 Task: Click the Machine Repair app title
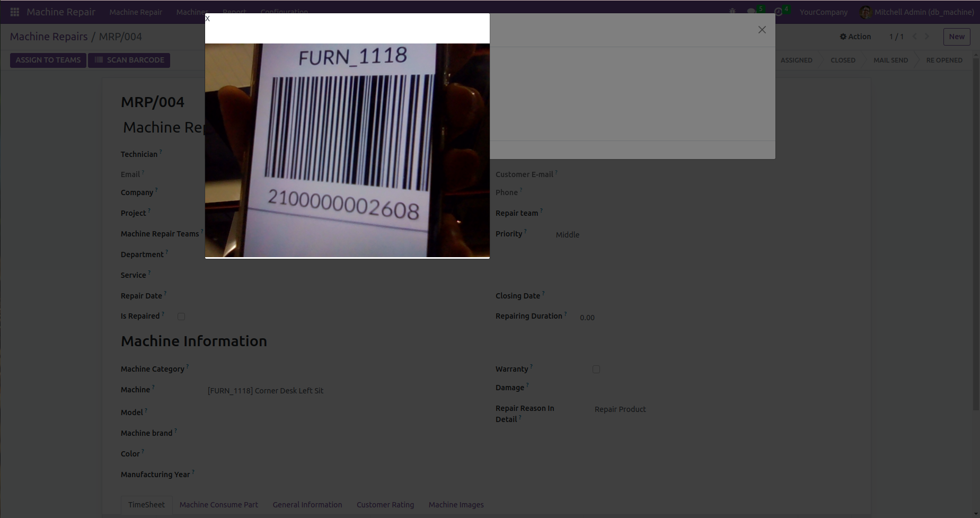[x=61, y=12]
